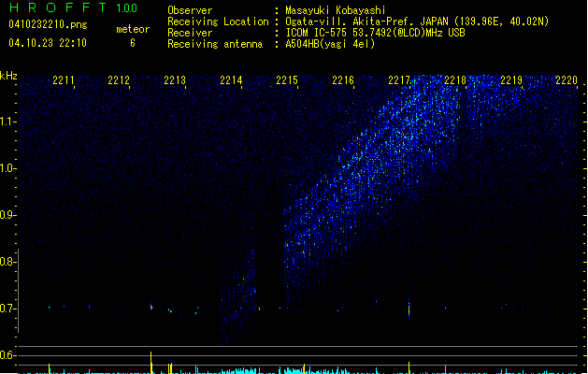588x374 pixels.
Task: Click the 1.0 kHz frequency axis label
Action: [7, 168]
